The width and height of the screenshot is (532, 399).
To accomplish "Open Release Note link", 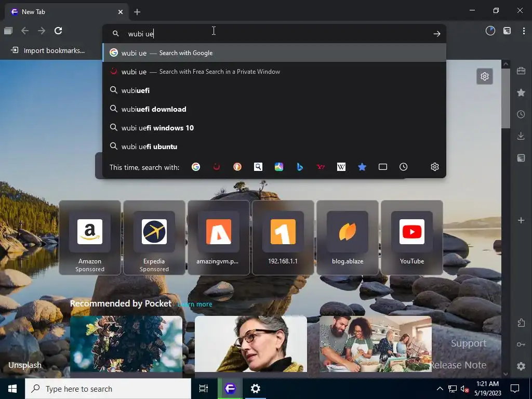I will 458,365.
